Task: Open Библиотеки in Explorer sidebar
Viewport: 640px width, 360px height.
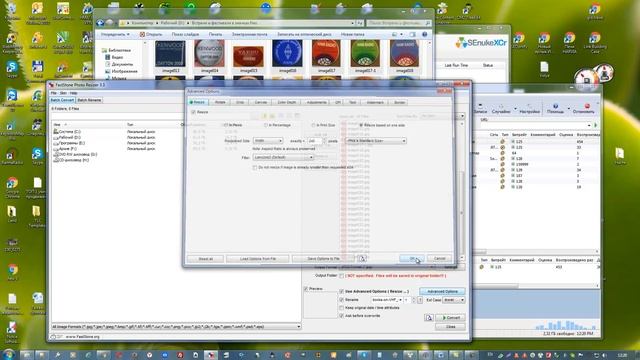Action: point(116,50)
